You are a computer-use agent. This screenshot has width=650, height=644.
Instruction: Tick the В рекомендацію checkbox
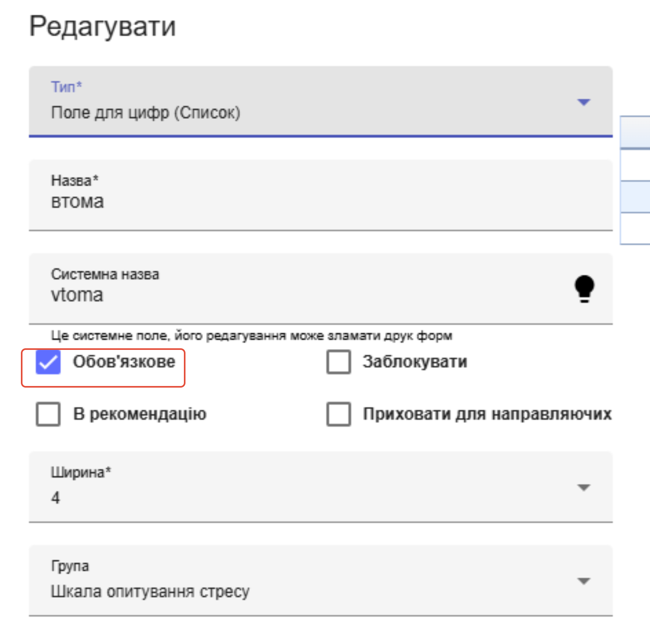(x=48, y=414)
